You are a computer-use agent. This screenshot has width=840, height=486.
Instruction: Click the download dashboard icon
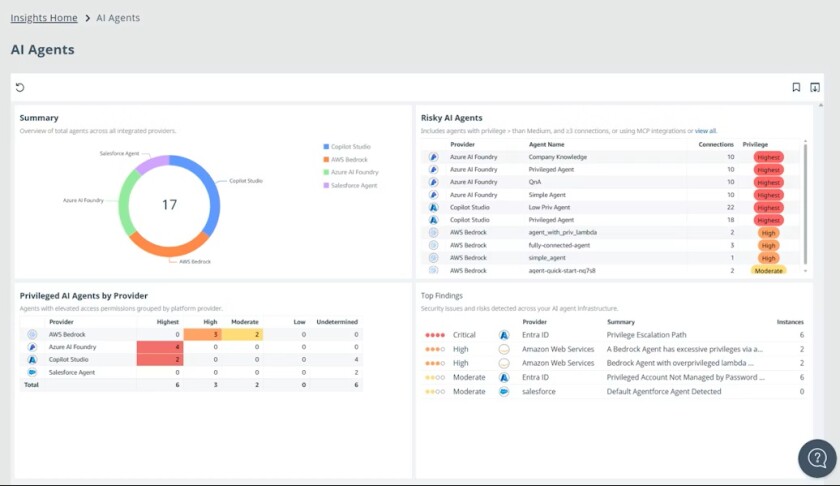pyautogui.click(x=814, y=88)
